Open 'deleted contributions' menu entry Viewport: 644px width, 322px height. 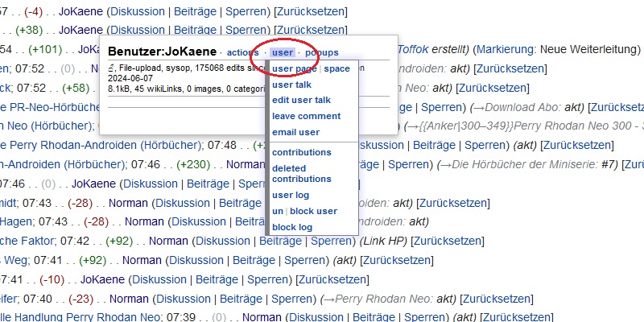coord(301,173)
